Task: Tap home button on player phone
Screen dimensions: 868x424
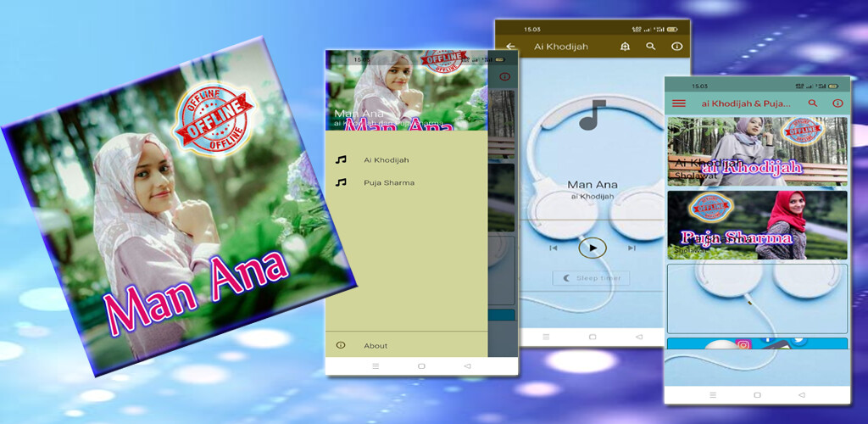Action: 593,337
